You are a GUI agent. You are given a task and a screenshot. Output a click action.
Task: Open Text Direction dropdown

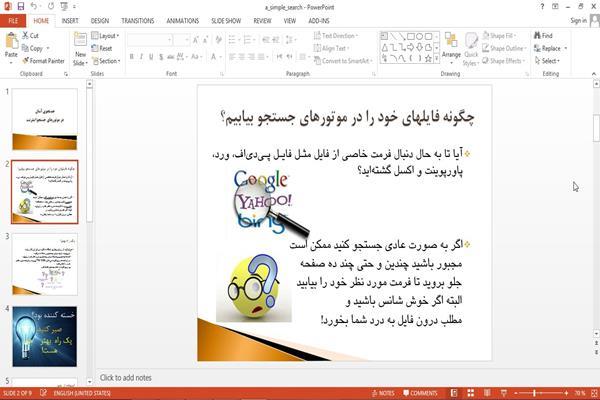(x=336, y=36)
